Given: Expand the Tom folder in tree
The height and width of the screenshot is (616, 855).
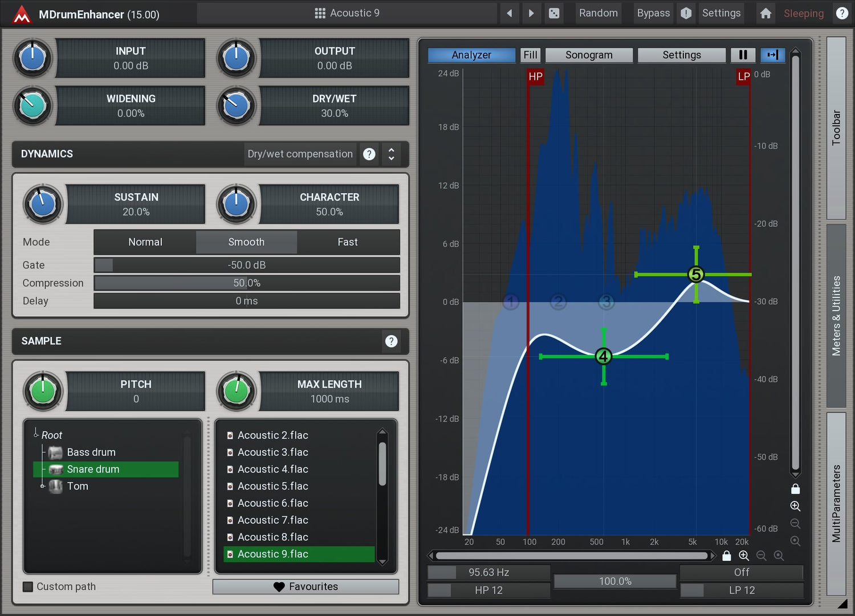Looking at the screenshot, I should [x=42, y=486].
